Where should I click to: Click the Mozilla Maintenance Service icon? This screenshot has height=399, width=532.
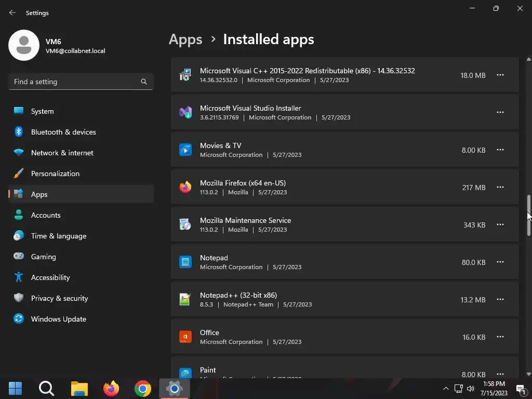[x=185, y=224]
